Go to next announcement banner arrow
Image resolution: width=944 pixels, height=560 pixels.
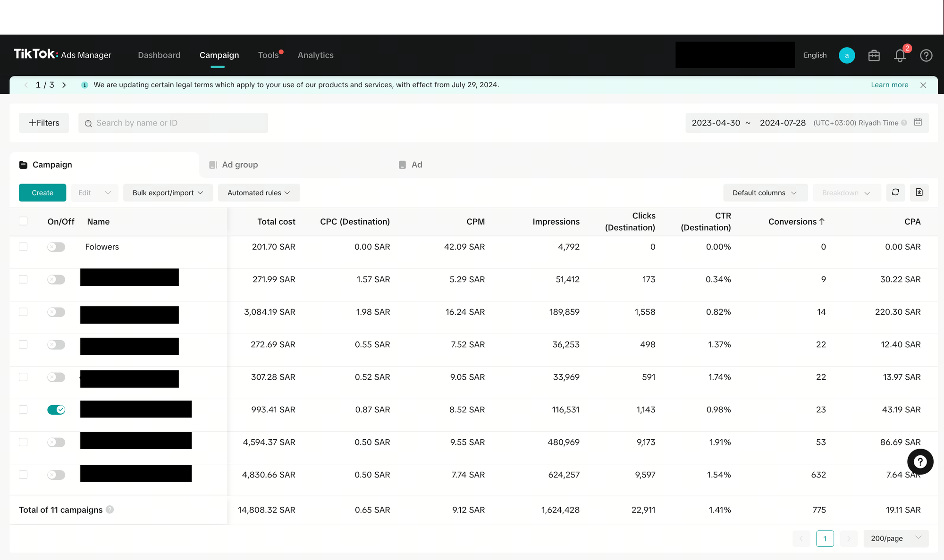(64, 85)
